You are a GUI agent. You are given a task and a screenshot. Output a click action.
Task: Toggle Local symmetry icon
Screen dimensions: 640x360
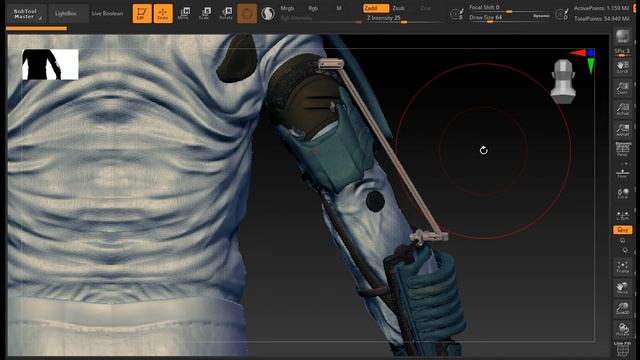click(622, 193)
